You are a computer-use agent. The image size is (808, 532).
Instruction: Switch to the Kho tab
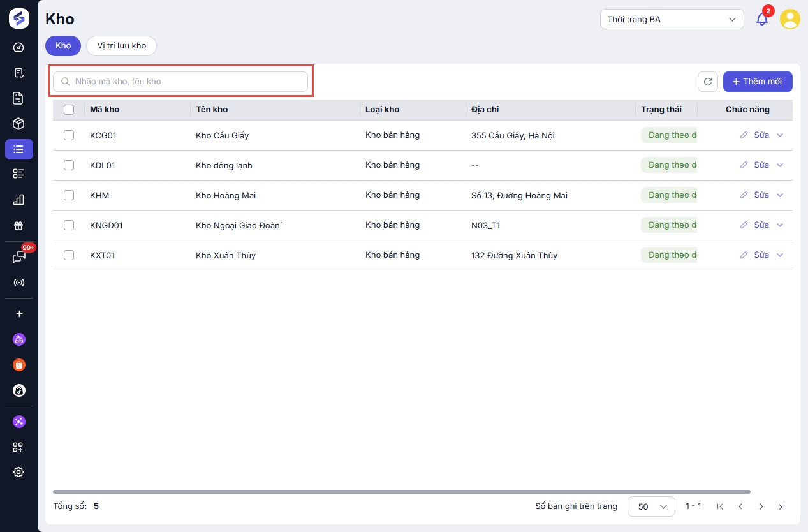pyautogui.click(x=63, y=46)
